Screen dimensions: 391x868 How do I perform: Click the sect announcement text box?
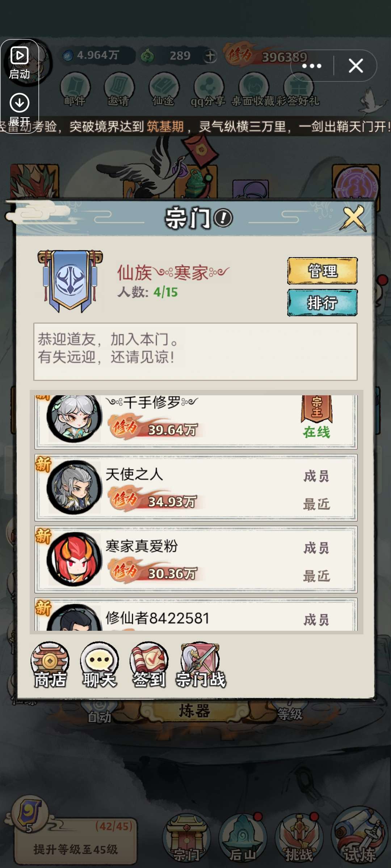pos(195,352)
